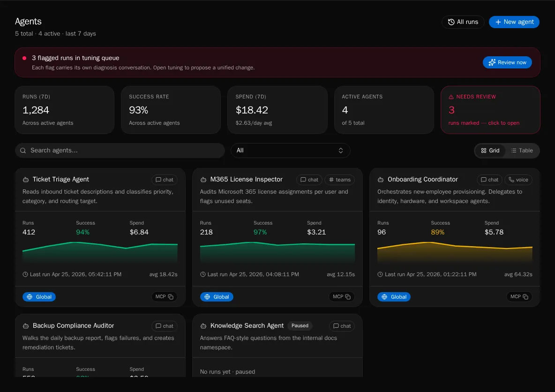Click the $5.78 spend value

(494, 232)
